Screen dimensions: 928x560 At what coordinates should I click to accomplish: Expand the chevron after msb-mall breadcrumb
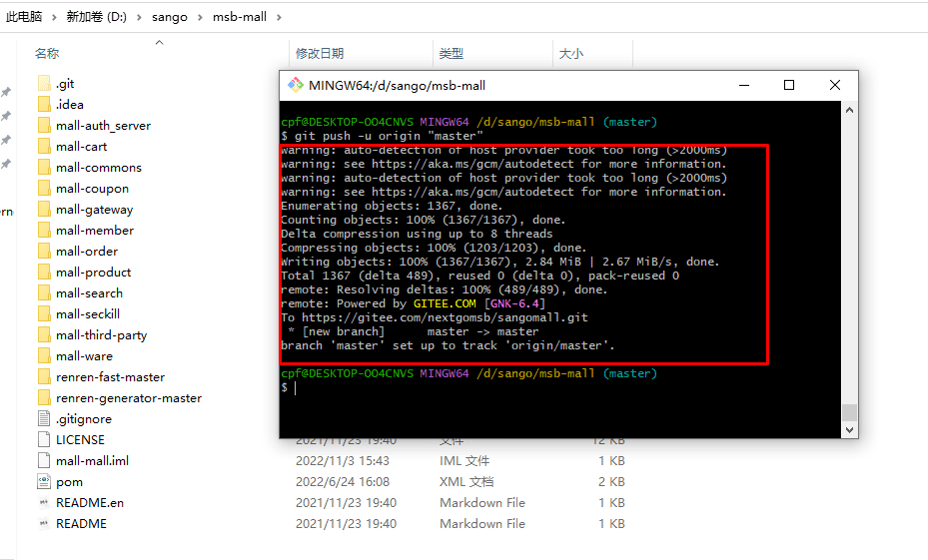click(x=279, y=17)
